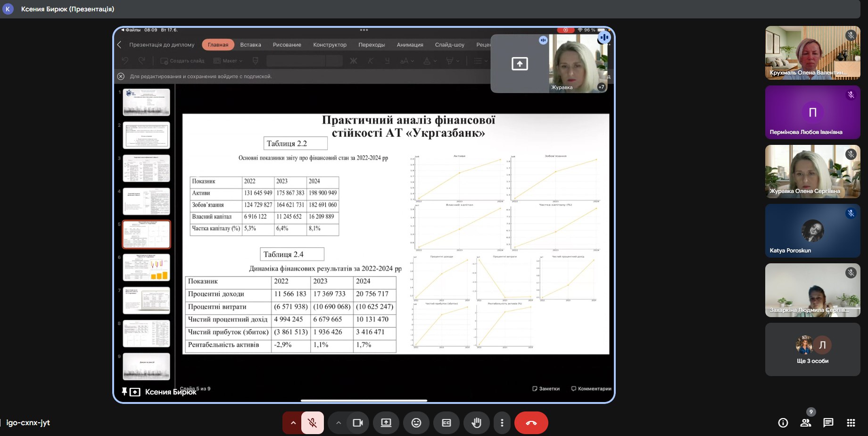Viewport: 868px width, 436px height.
Task: Select slide 4 thumbnail
Action: [146, 201]
